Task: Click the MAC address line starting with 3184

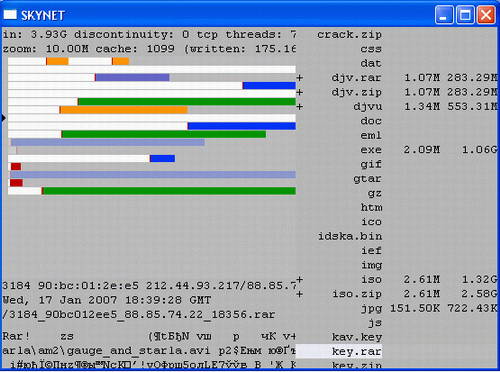Action: tap(149, 286)
